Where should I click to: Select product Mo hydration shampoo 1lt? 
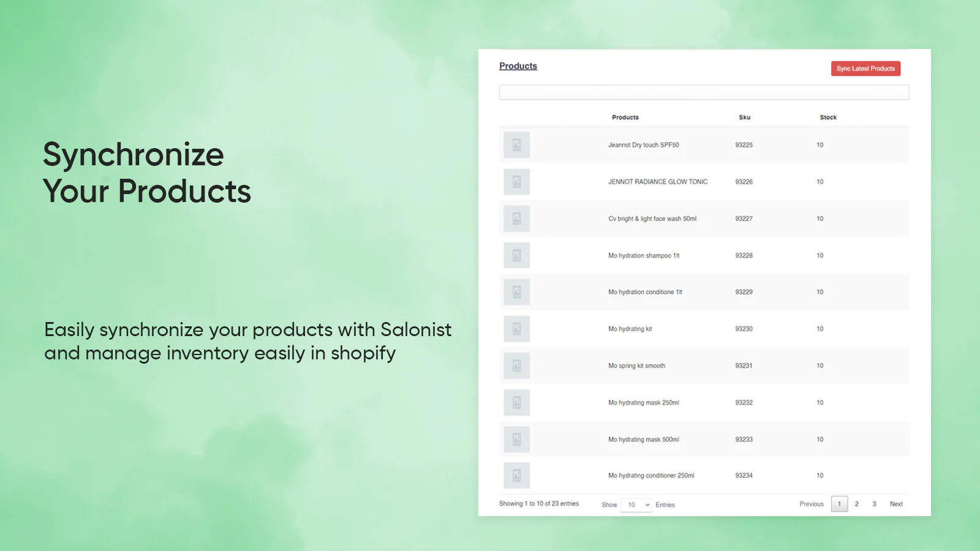[644, 255]
